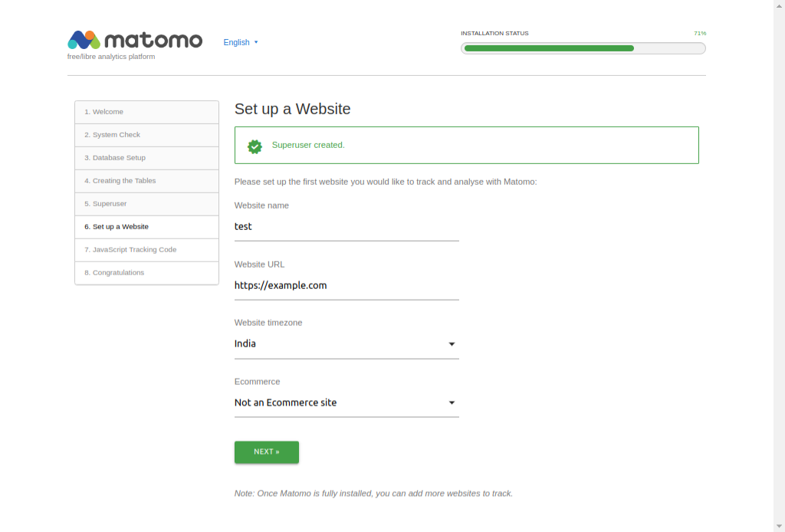Click the note about adding more websites
This screenshot has height=532, width=785.
point(373,494)
